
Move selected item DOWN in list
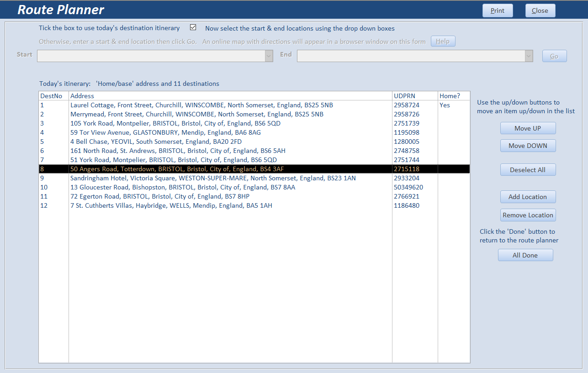click(528, 146)
